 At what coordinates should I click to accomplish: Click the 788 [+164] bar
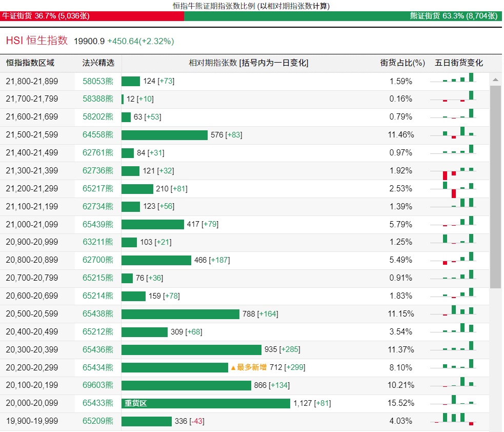pyautogui.click(x=180, y=314)
